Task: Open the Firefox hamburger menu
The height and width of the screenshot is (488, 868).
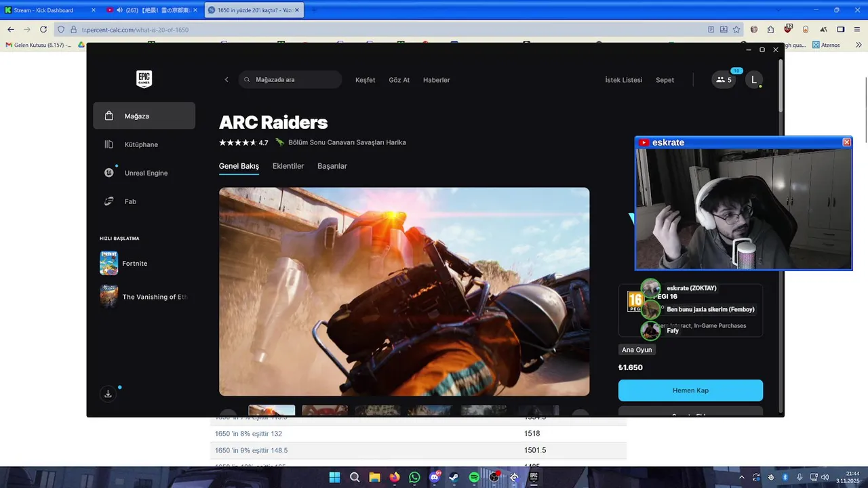Action: [x=858, y=29]
